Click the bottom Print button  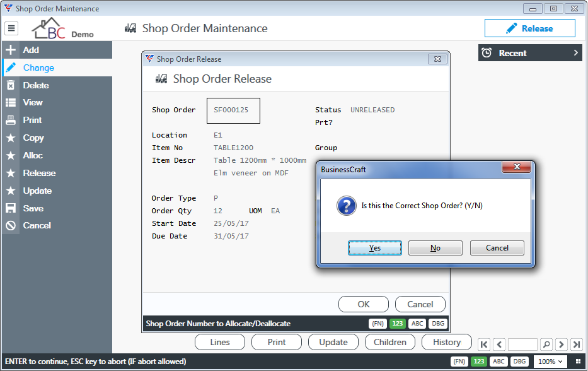point(277,342)
